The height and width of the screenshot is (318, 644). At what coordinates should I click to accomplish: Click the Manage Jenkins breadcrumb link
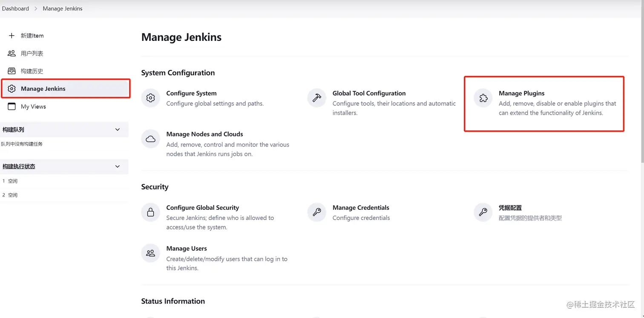63,9
